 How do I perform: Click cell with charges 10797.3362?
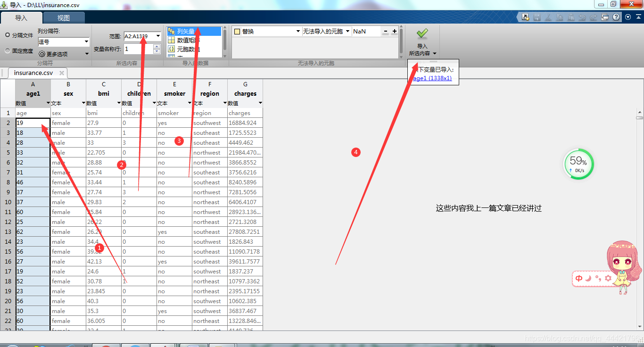click(x=245, y=281)
